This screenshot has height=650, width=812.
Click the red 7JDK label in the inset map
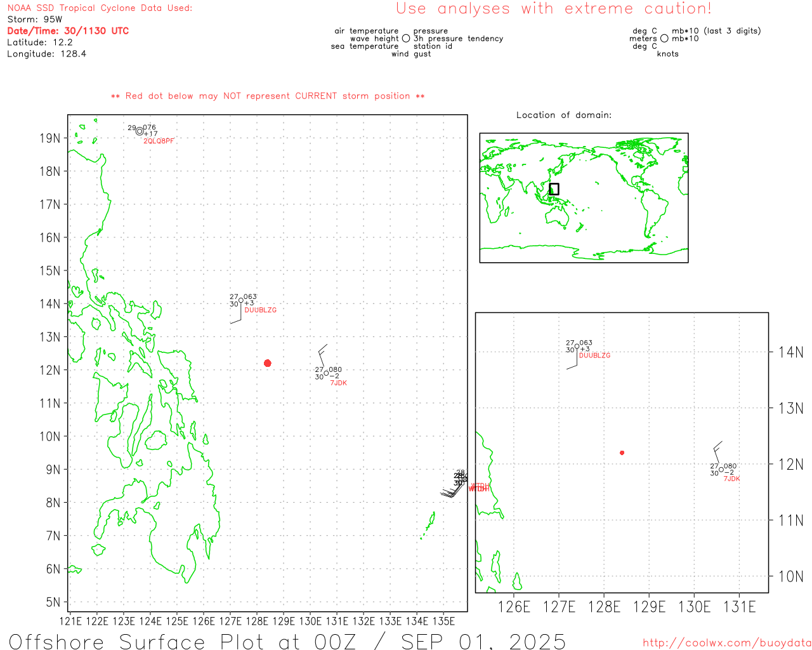732,479
